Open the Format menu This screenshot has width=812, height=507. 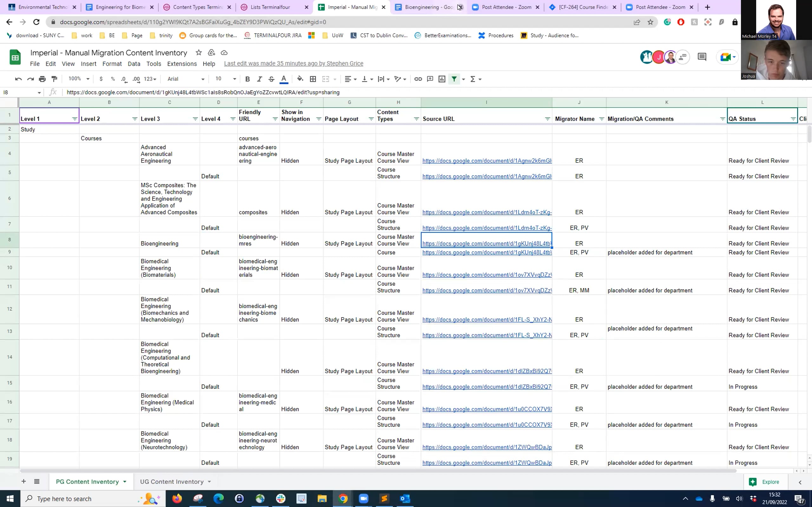pos(112,64)
